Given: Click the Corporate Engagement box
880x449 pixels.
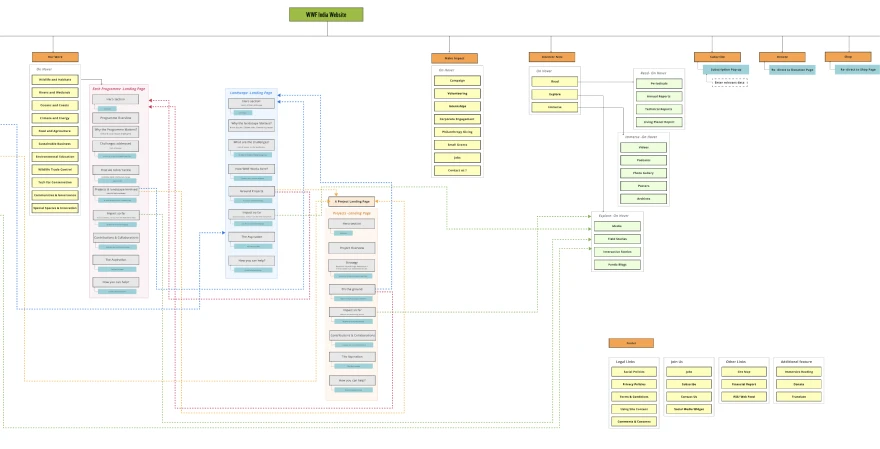Looking at the screenshot, I should tap(457, 120).
